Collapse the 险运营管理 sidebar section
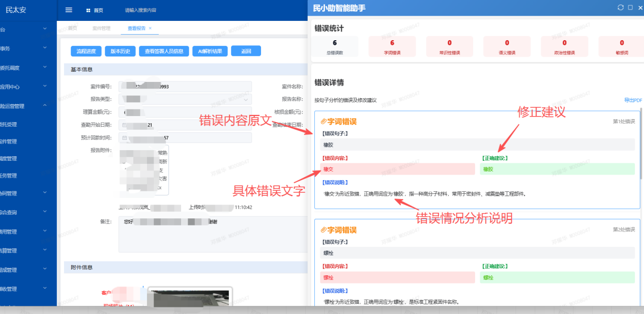 pos(28,106)
